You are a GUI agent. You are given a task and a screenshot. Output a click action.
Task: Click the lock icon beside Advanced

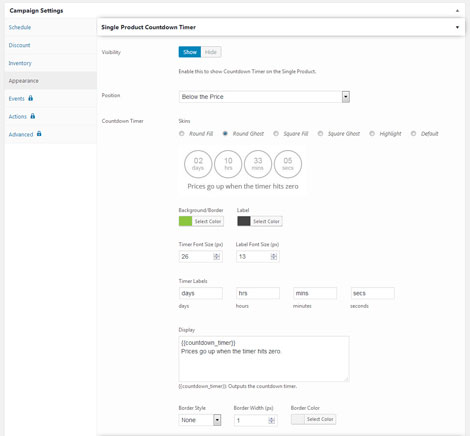(39, 134)
